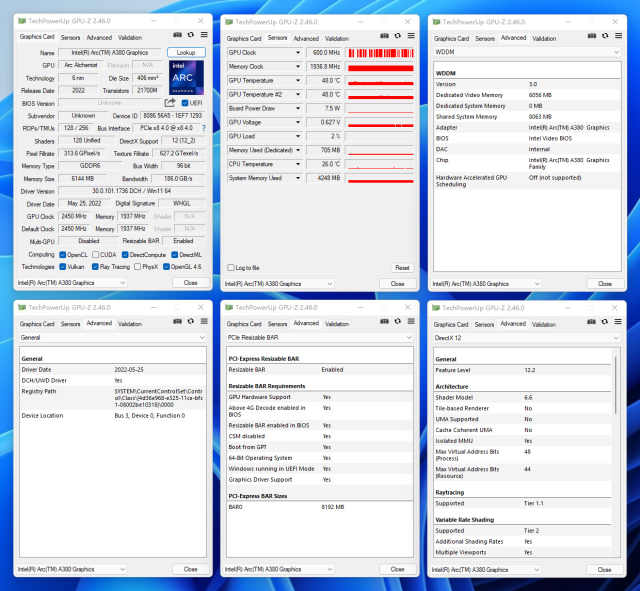The width and height of the screenshot is (640, 591).
Task: Click screenshot camera icon in Sensors window
Action: pyautogui.click(x=382, y=37)
